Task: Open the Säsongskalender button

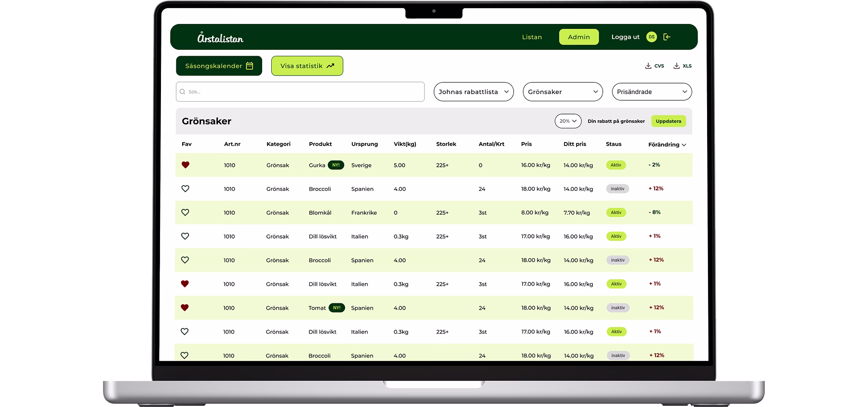Action: [x=219, y=66]
